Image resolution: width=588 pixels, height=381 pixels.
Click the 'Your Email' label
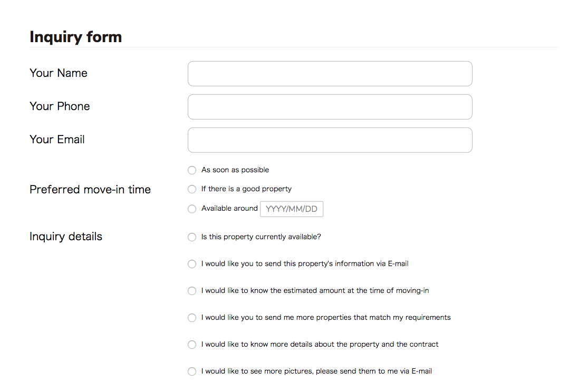(x=57, y=140)
